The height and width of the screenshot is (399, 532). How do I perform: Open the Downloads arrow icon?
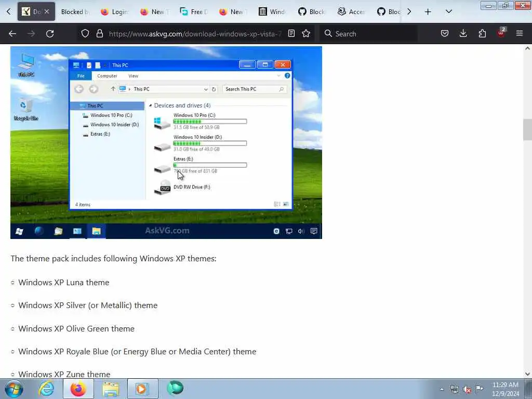point(463,34)
